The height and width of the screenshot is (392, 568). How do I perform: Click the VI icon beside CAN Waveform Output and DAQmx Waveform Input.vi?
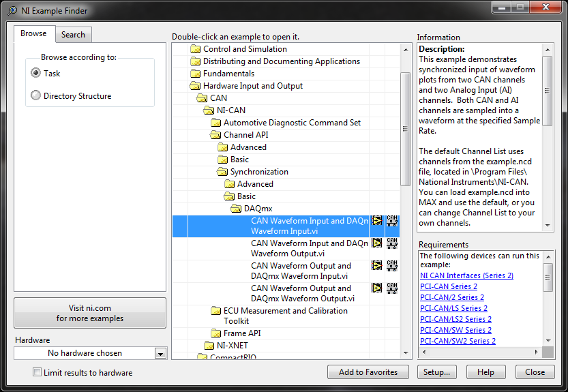(x=376, y=266)
